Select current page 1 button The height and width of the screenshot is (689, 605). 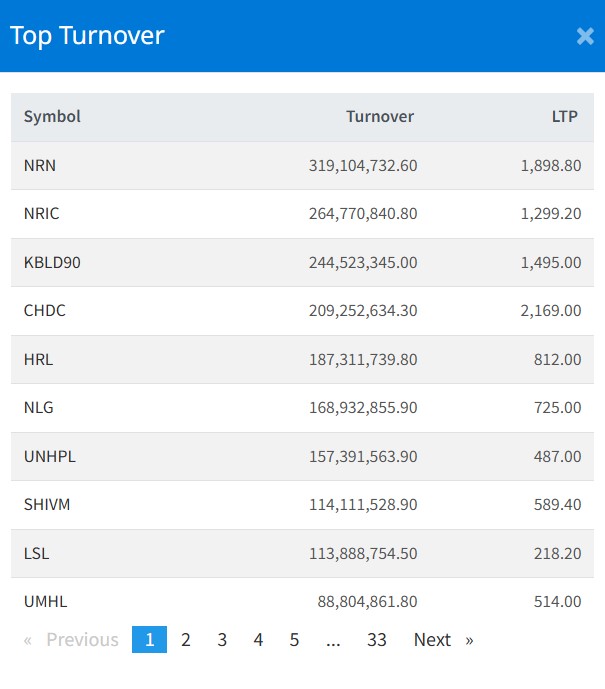click(149, 640)
